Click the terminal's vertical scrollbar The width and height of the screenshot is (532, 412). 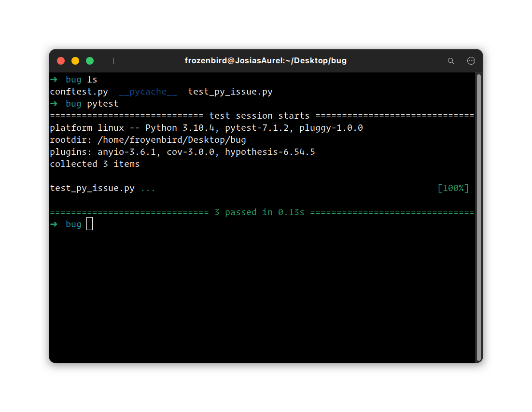479,218
